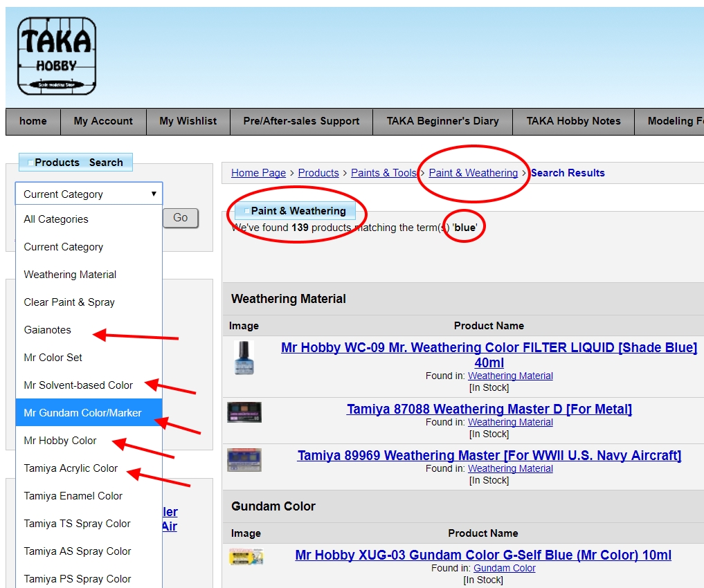Click the Gundam Color section heading
This screenshot has width=704, height=588.
[x=273, y=506]
